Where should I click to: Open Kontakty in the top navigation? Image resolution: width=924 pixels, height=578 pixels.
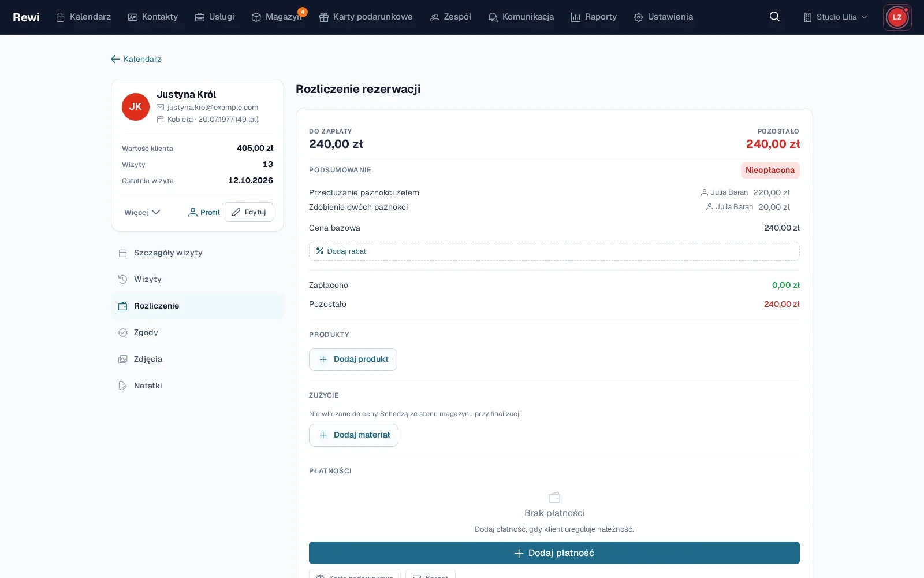(x=153, y=17)
